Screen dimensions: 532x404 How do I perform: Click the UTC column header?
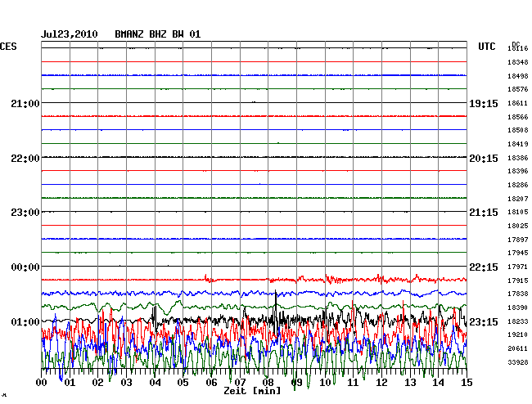[x=486, y=47]
